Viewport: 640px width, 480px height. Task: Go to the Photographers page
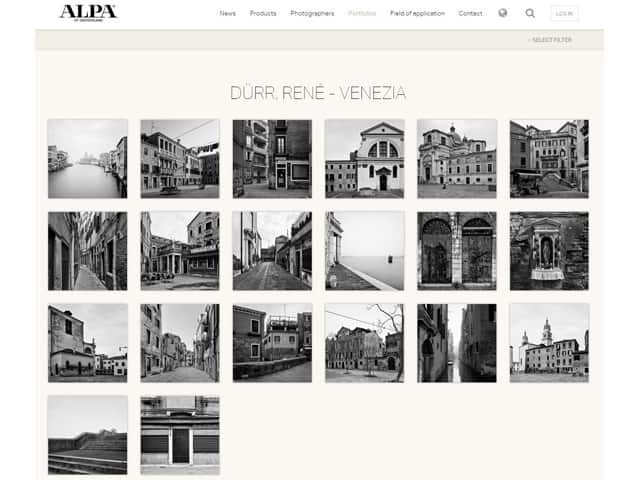312,14
